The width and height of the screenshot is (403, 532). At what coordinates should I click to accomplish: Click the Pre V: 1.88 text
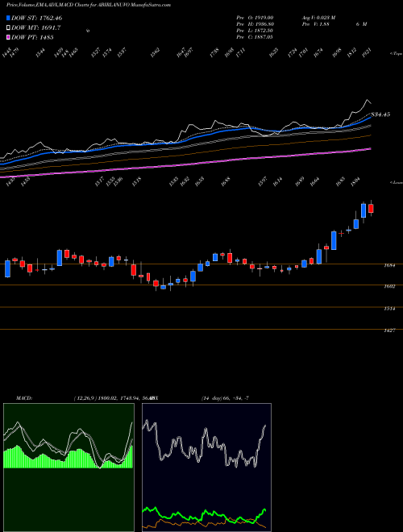[315, 24]
